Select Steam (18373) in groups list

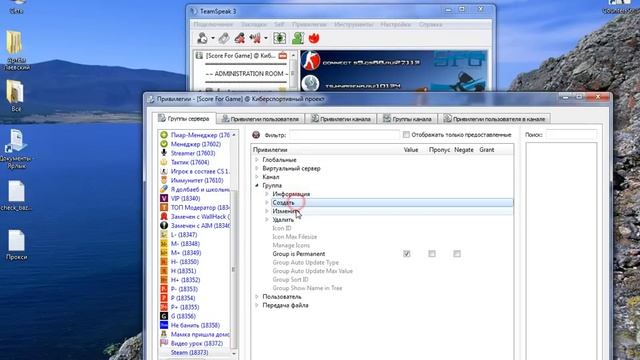coord(189,352)
